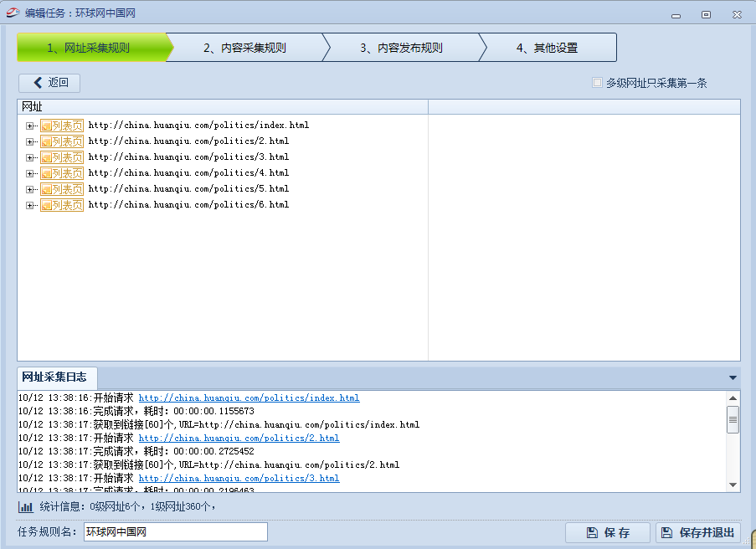This screenshot has width=756, height=549.
Task: Open log link for politics/2.html
Action: click(x=239, y=439)
